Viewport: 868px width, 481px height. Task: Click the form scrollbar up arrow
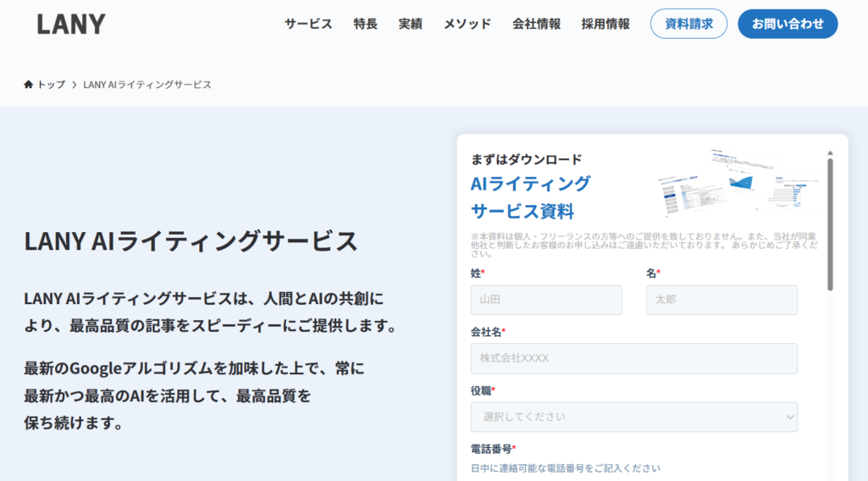pyautogui.click(x=830, y=153)
